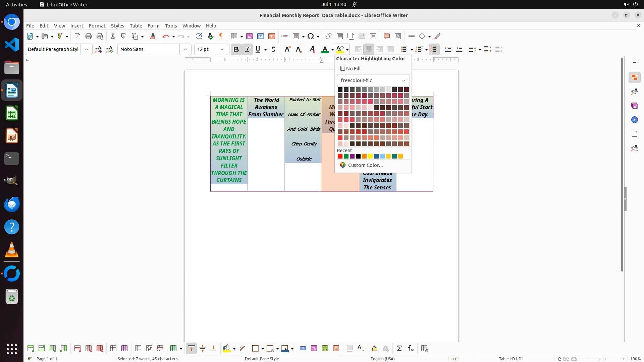Click the Superscript icon
The width and height of the screenshot is (644, 362).
tap(287, 50)
